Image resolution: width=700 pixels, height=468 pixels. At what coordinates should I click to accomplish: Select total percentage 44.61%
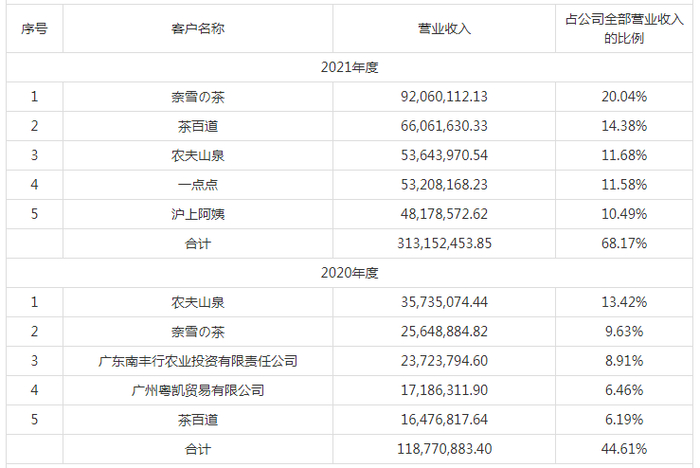coord(624,449)
